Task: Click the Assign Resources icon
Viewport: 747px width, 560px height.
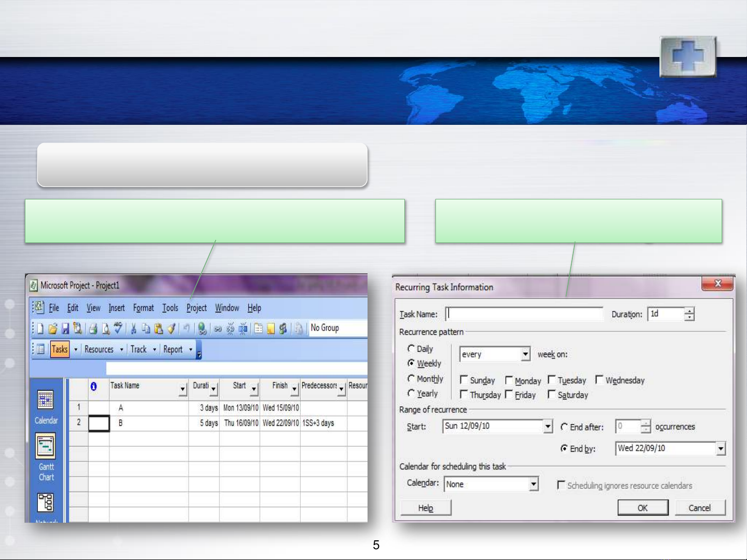Action: pos(283,328)
